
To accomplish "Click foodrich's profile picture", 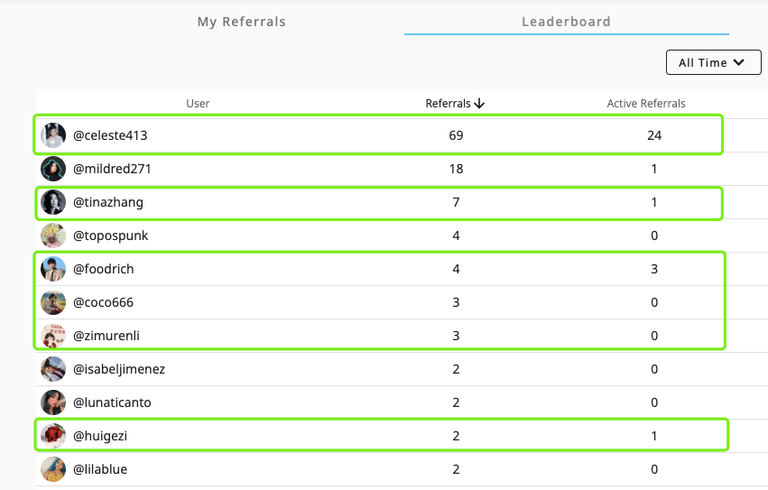I will tap(53, 269).
